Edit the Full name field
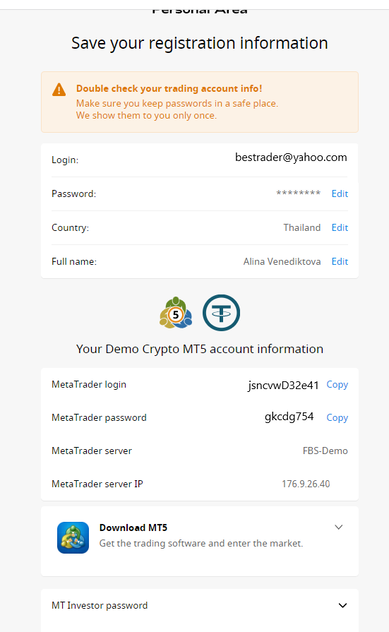The image size is (389, 632). [339, 262]
